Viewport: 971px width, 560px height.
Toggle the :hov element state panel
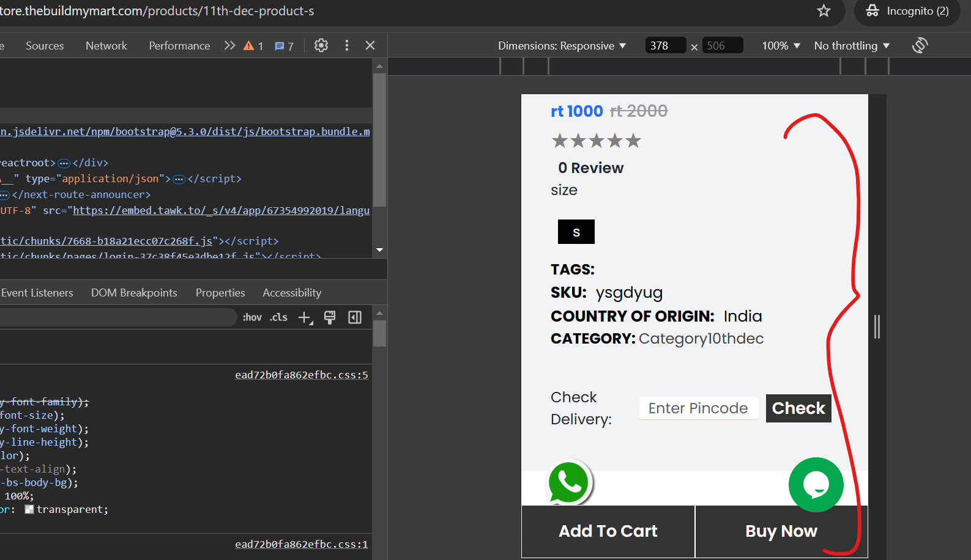(252, 317)
